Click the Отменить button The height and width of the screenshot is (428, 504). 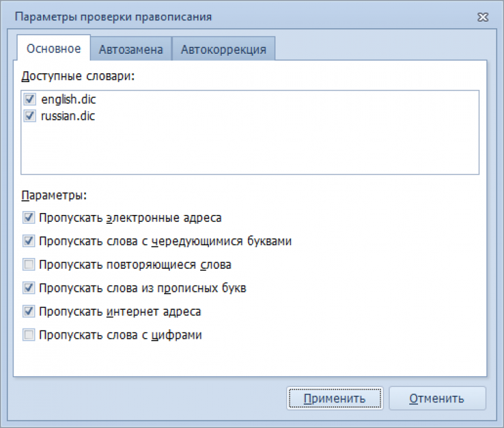(437, 398)
